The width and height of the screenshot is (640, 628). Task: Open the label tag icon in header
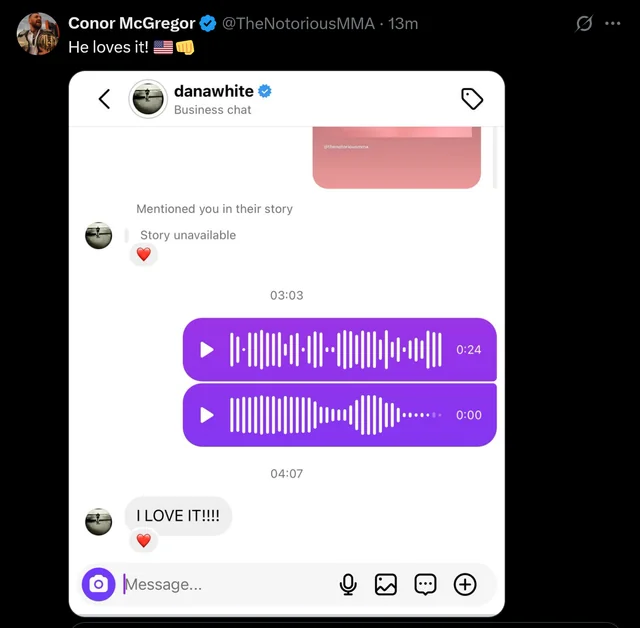point(472,99)
